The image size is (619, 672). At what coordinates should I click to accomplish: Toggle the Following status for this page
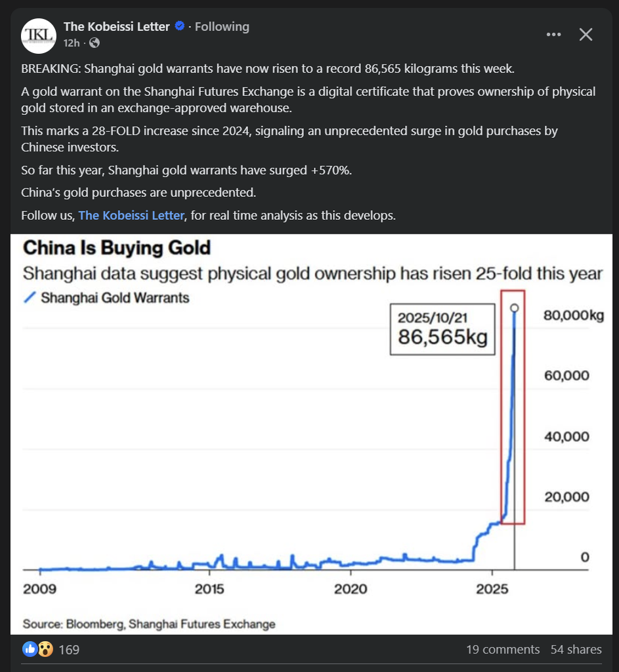pyautogui.click(x=222, y=26)
